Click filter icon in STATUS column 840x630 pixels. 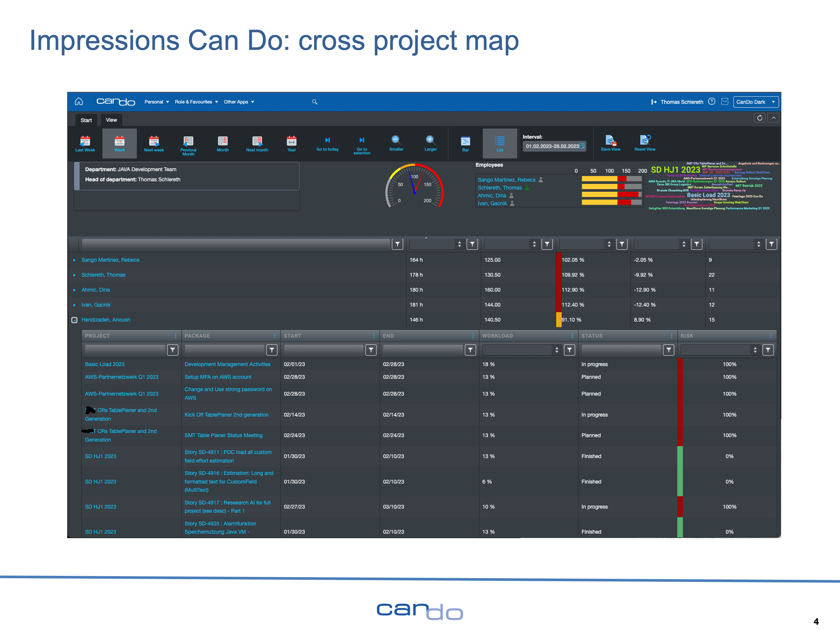[669, 350]
